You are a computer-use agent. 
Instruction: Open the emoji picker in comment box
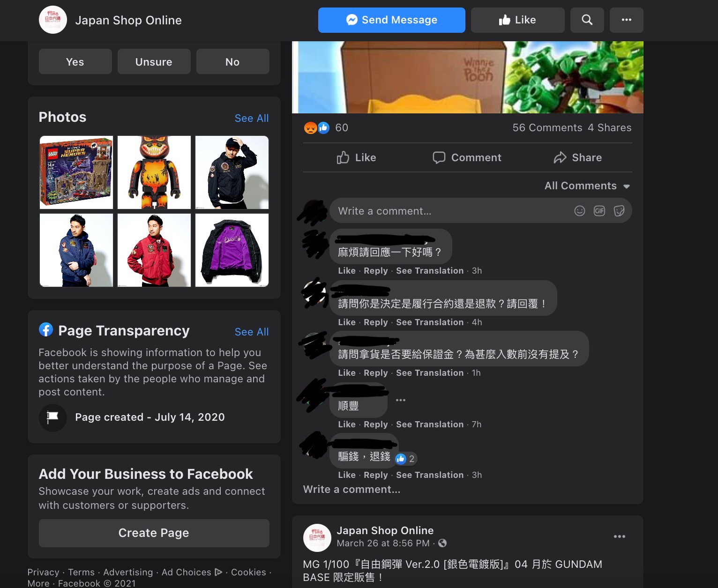(580, 211)
